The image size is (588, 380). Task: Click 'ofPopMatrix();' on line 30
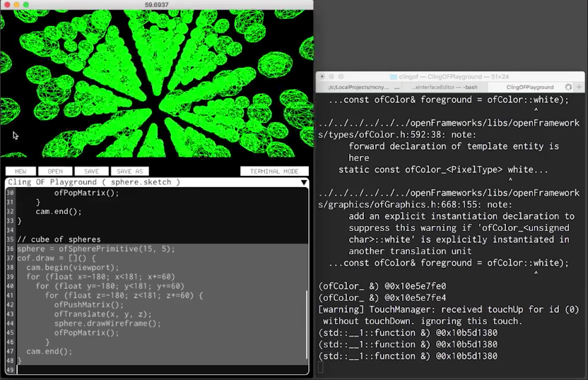86,193
